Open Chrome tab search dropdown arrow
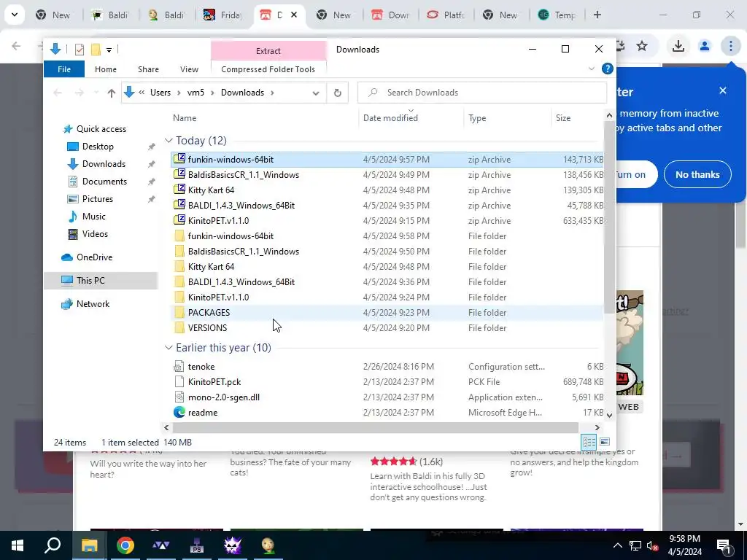 point(15,15)
